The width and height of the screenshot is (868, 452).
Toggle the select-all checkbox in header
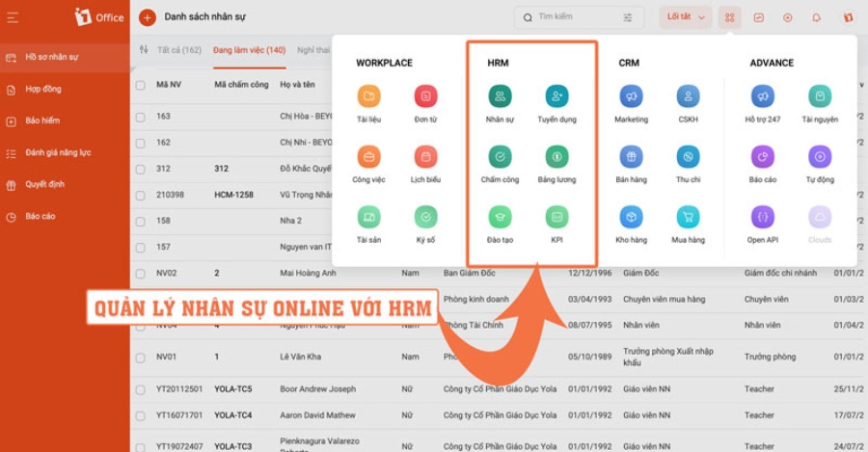(x=141, y=85)
